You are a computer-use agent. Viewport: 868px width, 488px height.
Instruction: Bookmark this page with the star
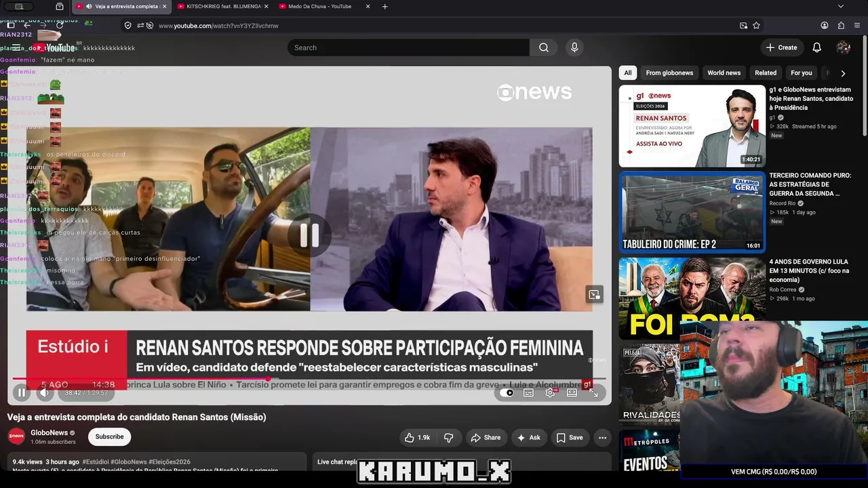(756, 26)
